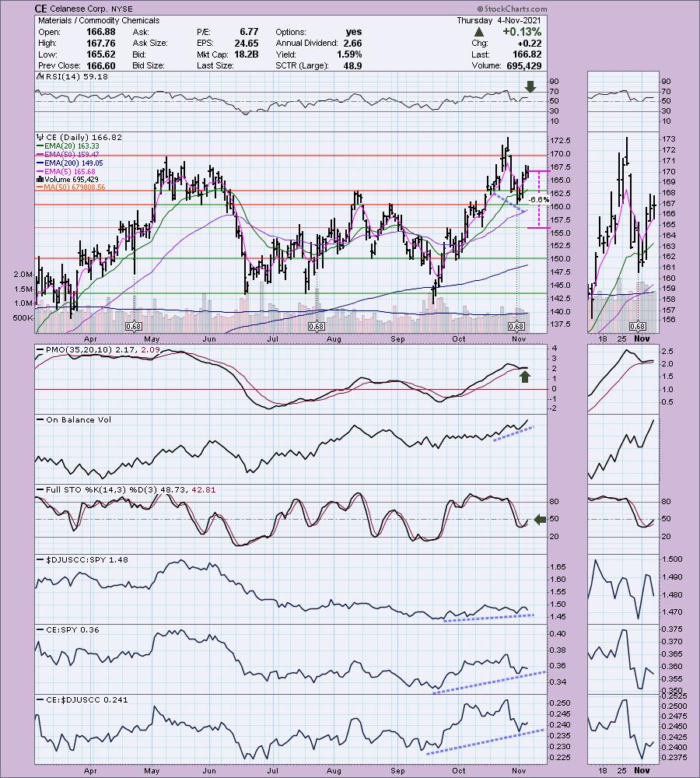Click the green up-triangle beside +0.13%
This screenshot has height=778, width=700.
[479, 32]
